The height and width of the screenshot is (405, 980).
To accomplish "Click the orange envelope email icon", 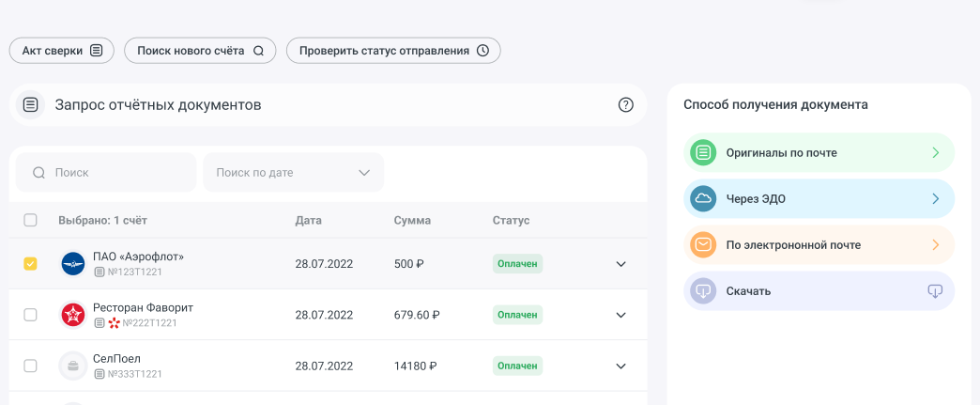I will (x=702, y=245).
